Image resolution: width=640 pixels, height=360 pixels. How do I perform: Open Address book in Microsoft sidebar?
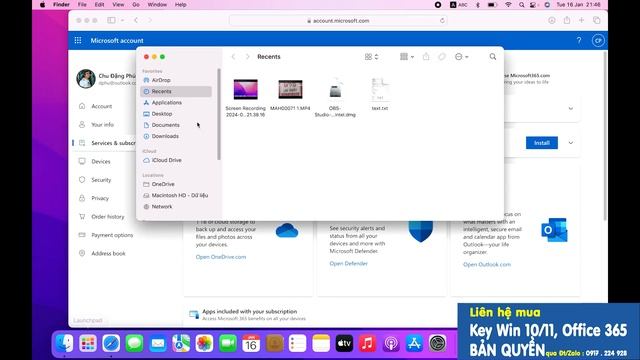tap(108, 253)
